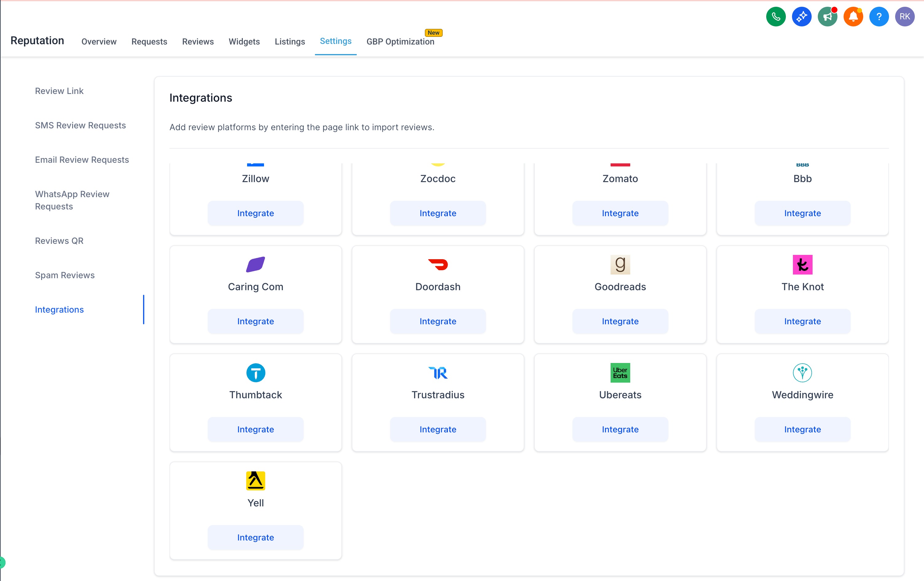924x581 pixels.
Task: Open the green phone dialer icon
Action: pos(775,17)
